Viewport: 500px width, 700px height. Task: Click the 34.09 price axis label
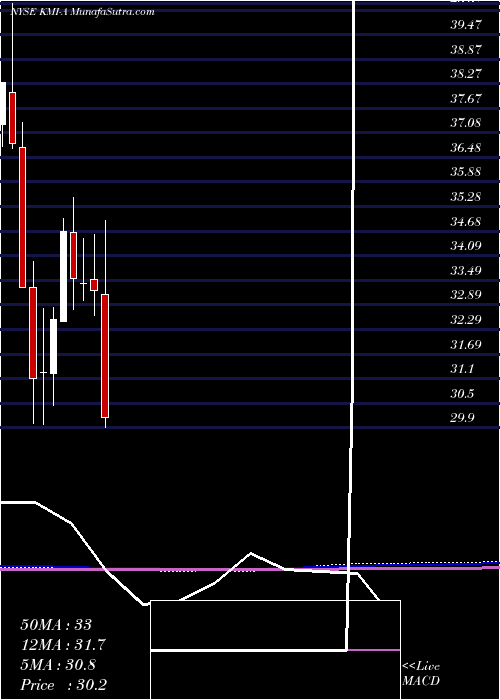point(466,246)
